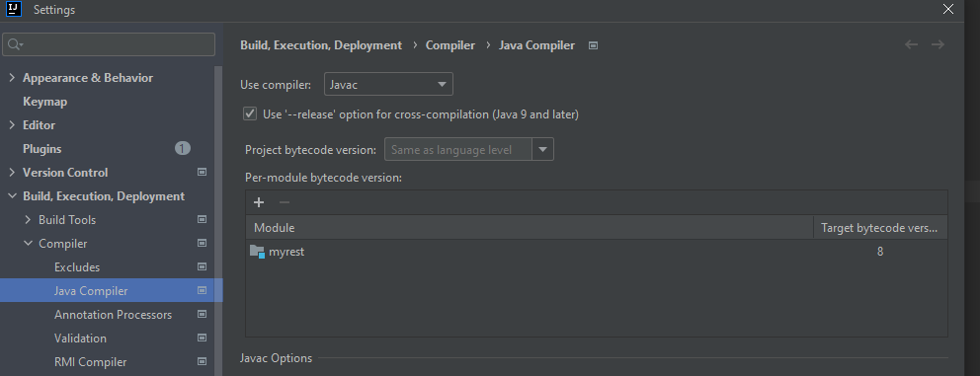
Task: Select the Excludes settings item
Action: (77, 266)
